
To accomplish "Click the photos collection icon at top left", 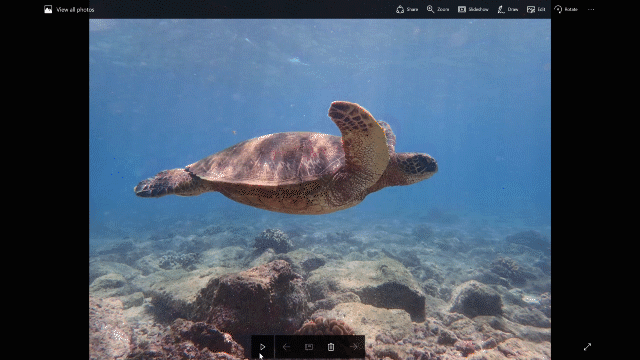I will tap(48, 9).
